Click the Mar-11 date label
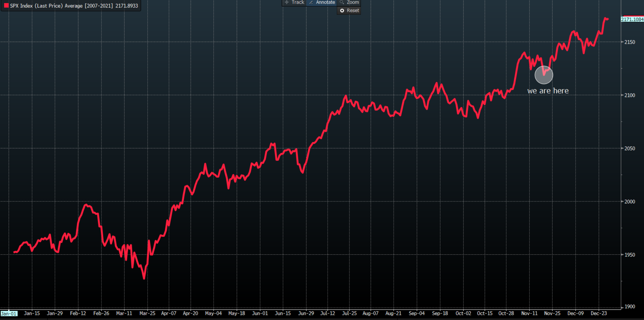The image size is (644, 320). pos(124,313)
